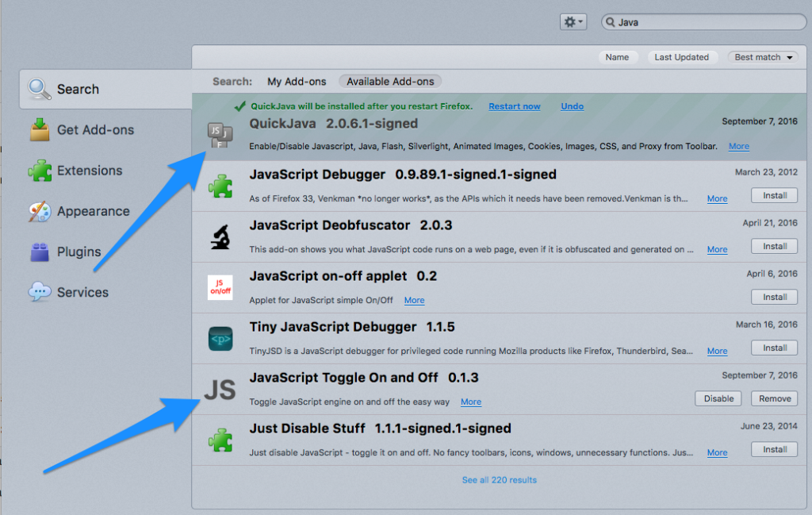This screenshot has width=812, height=515.
Task: Select the Just Disable Stuff title
Action: click(307, 429)
